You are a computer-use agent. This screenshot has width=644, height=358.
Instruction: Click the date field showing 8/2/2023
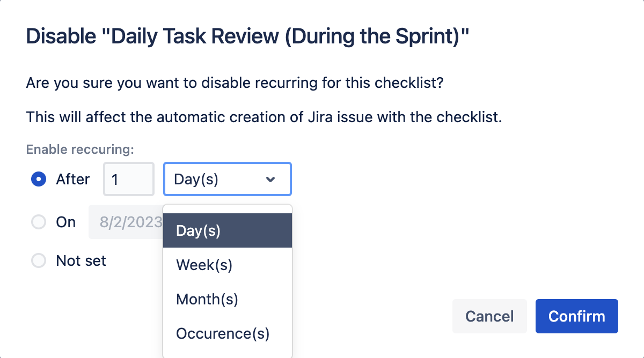coord(127,222)
